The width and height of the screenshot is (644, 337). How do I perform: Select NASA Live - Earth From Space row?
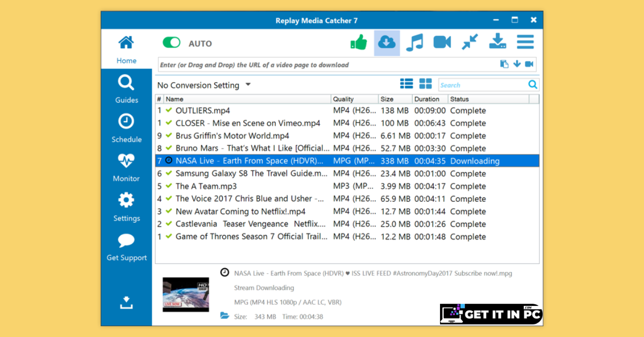pos(347,161)
